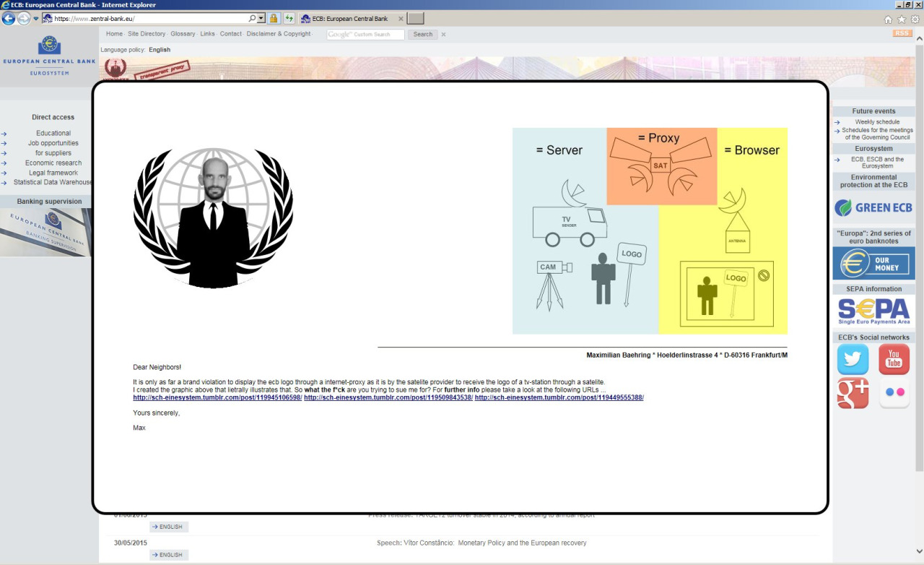Image resolution: width=924 pixels, height=565 pixels.
Task: Click the browser Back arrow button
Action: click(x=9, y=18)
